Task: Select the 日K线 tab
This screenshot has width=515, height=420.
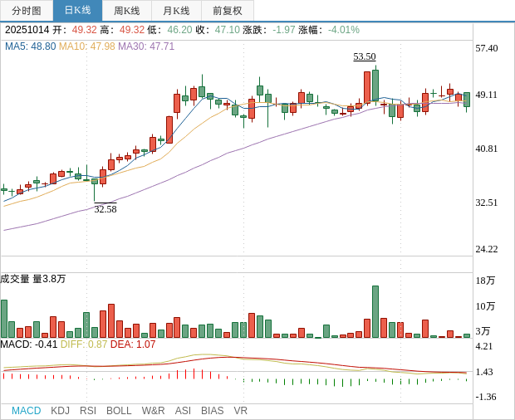Action: click(77, 11)
